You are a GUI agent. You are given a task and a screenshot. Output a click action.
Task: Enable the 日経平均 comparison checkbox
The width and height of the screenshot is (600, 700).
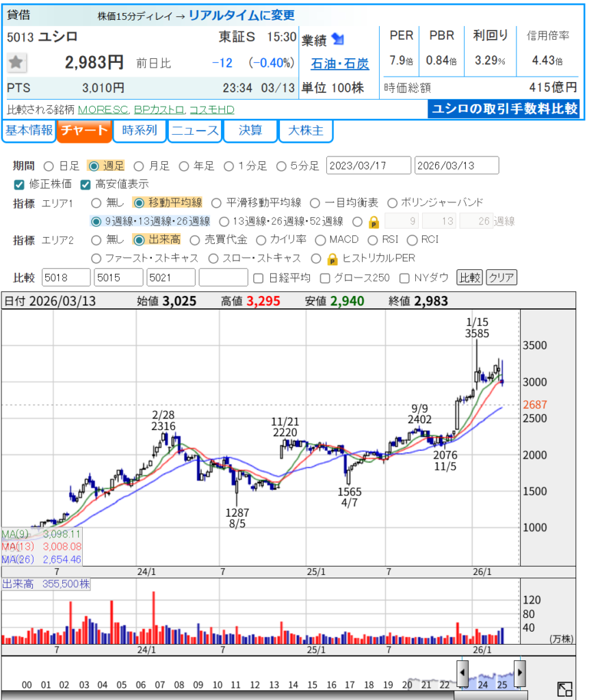click(259, 278)
